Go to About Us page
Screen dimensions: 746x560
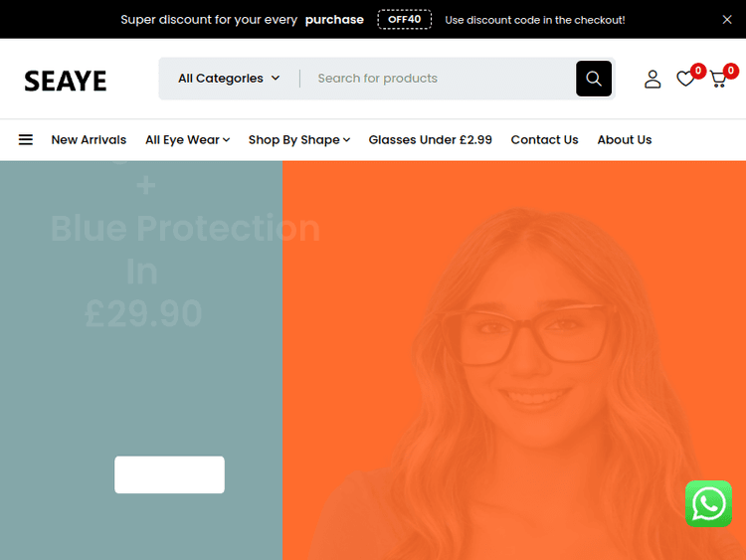tap(624, 140)
